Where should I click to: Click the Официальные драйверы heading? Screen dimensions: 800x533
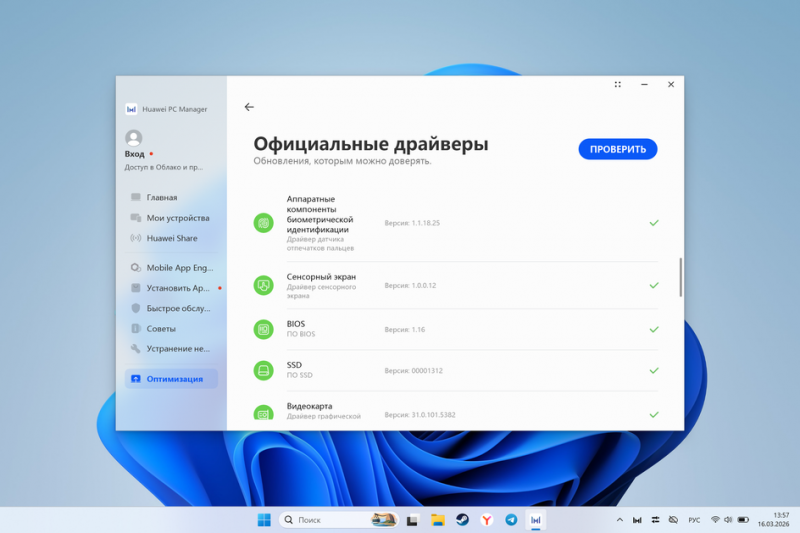371,144
